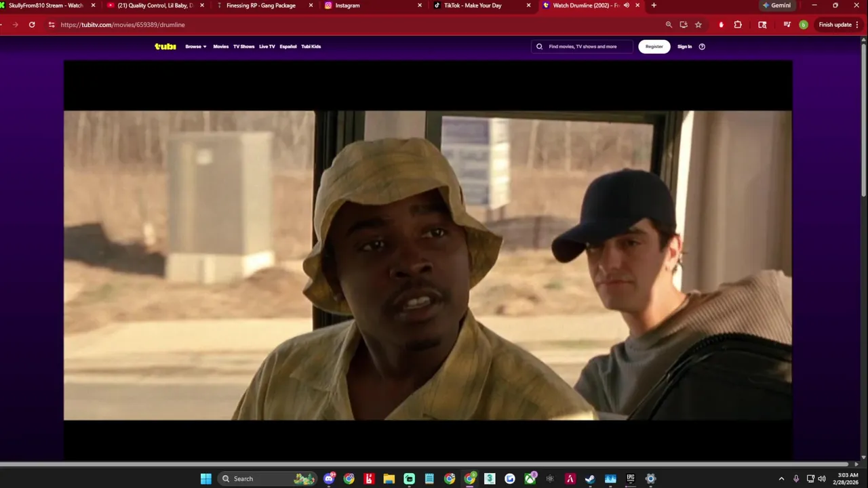Bookmark this page with the star icon
The width and height of the screenshot is (868, 488).
698,24
